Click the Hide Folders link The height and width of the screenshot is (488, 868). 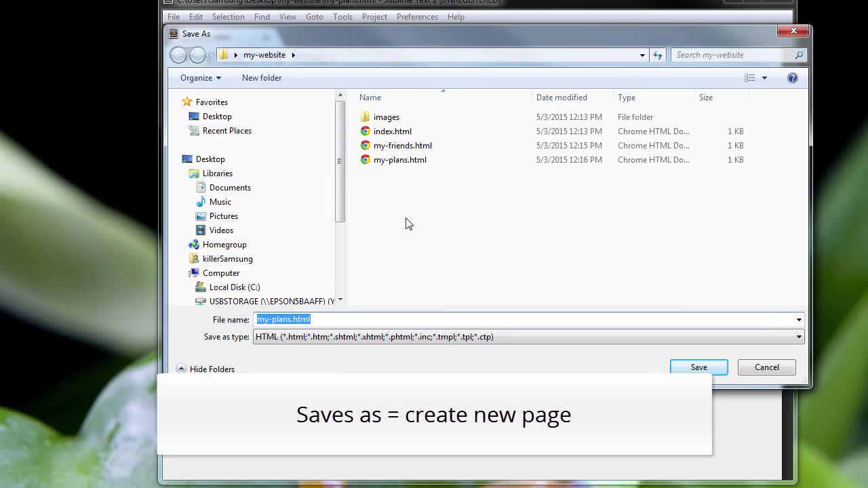click(212, 369)
